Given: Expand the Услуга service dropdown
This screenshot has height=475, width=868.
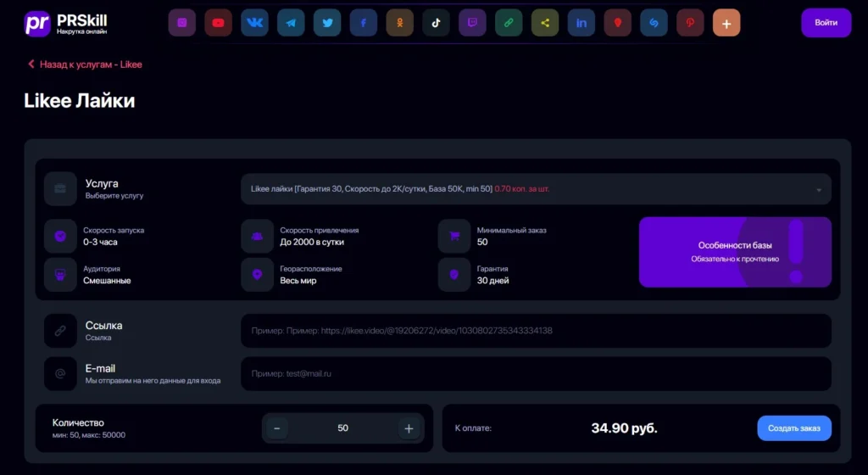Looking at the screenshot, I should [536, 189].
